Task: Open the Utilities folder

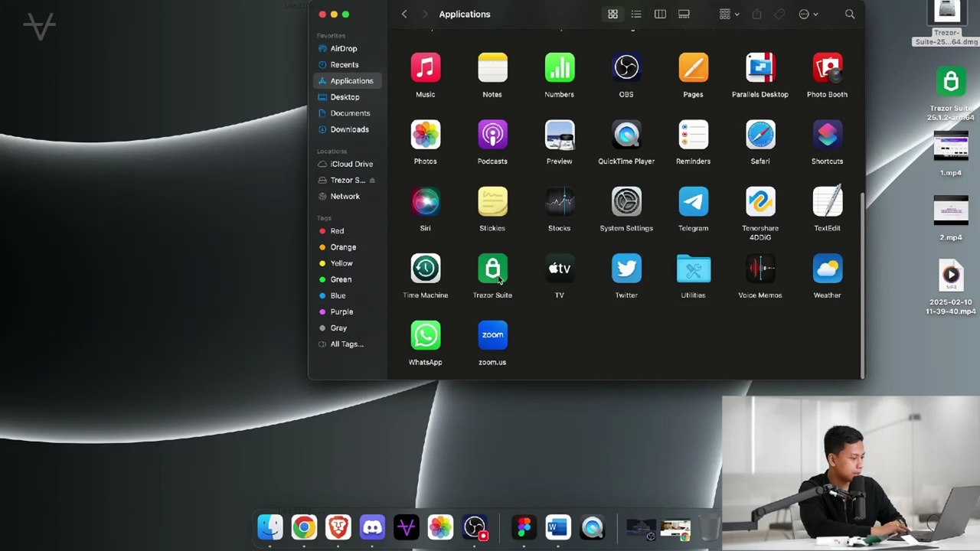Action: coord(693,269)
